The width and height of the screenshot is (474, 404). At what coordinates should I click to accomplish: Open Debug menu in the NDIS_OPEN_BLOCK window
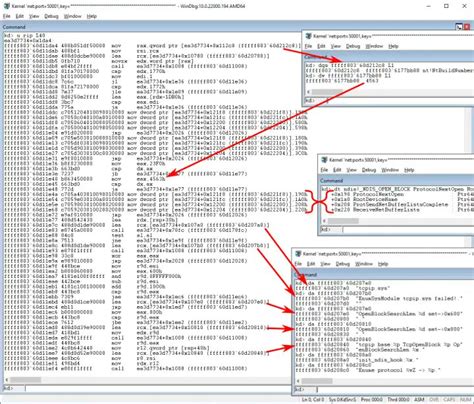click(369, 170)
